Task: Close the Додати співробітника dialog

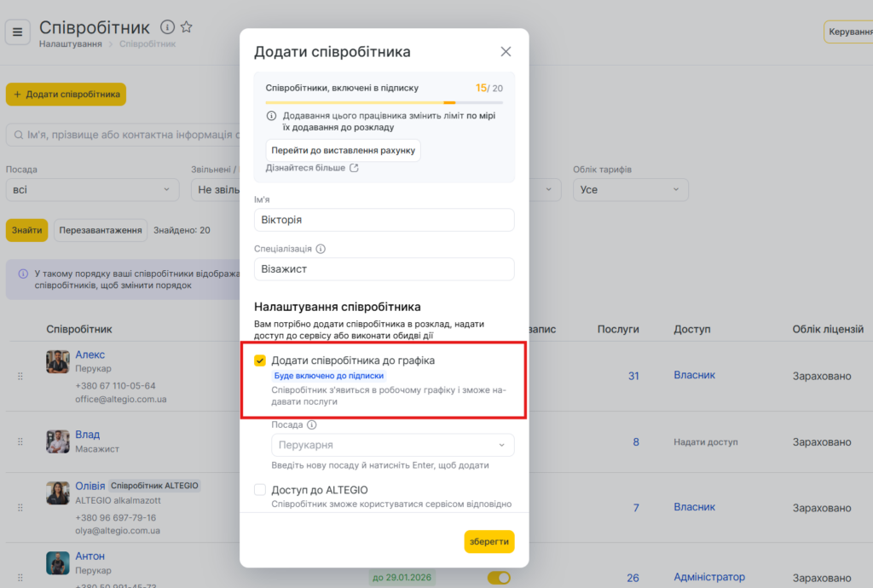Action: point(506,52)
